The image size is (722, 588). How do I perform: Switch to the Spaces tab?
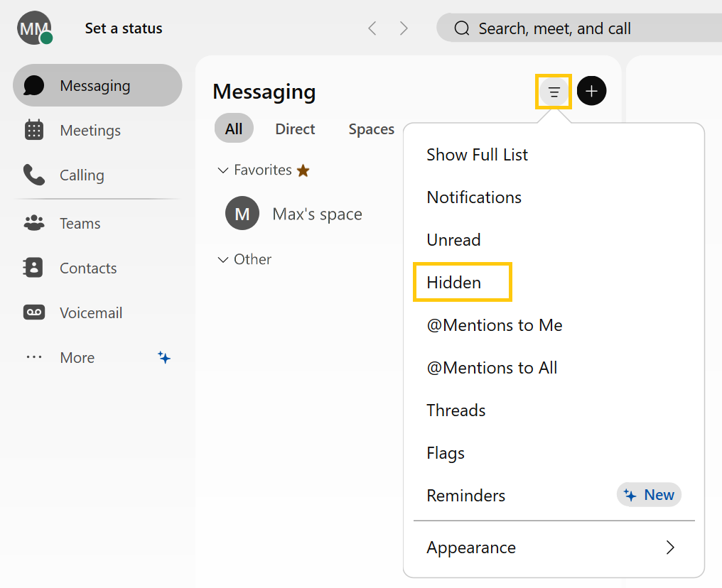coord(371,129)
